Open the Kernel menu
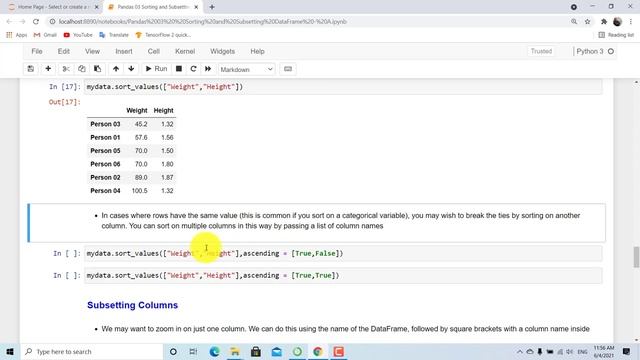The image size is (640, 360). pos(185,51)
